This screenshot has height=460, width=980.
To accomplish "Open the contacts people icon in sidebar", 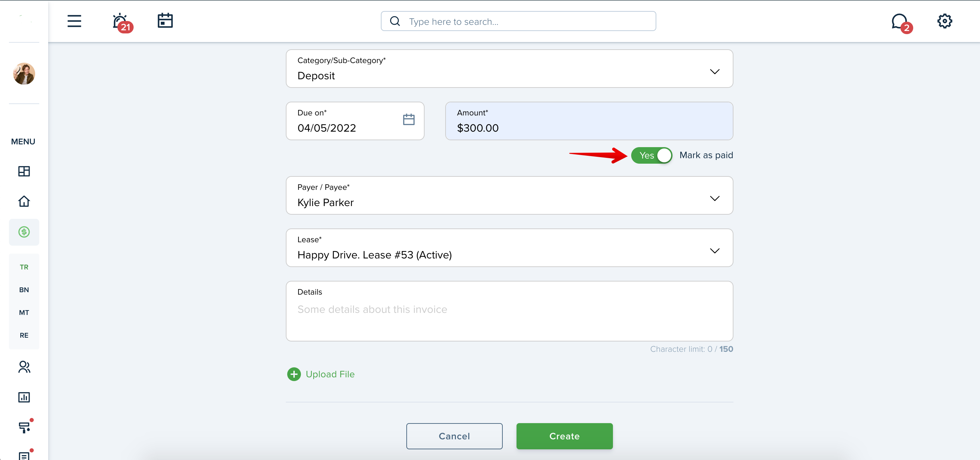I will 24,367.
